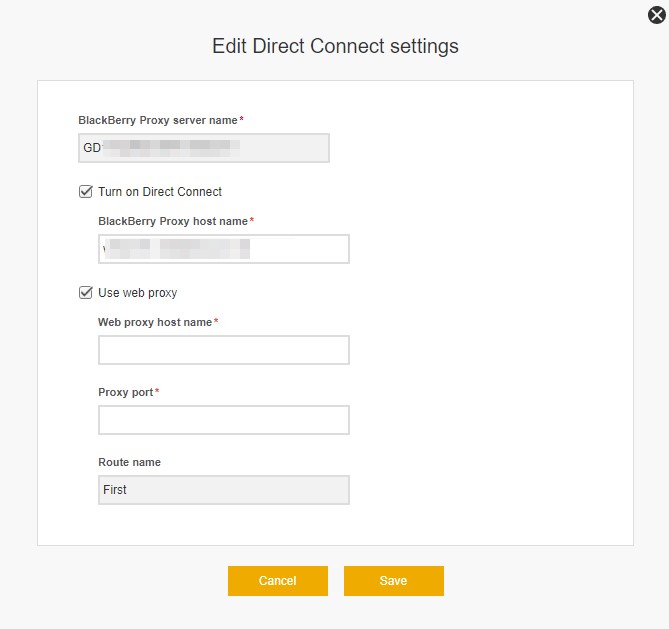
Task: Click the Route name field showing First
Action: click(x=224, y=490)
